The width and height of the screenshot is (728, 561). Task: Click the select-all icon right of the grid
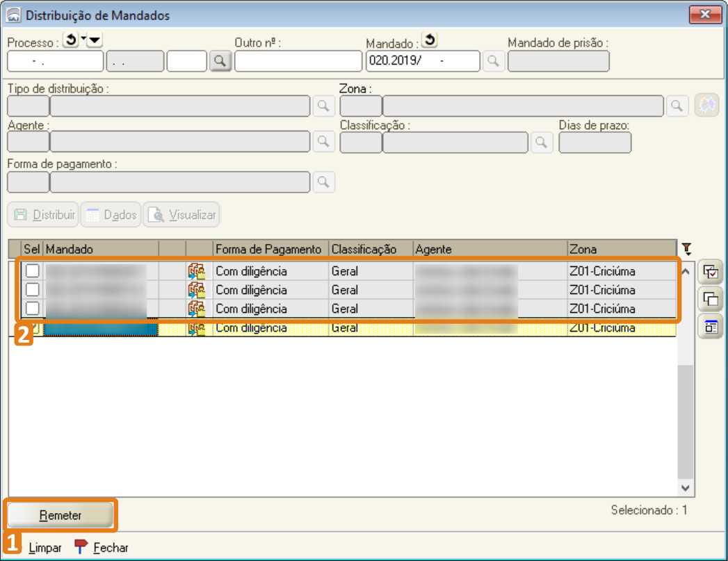pos(710,272)
